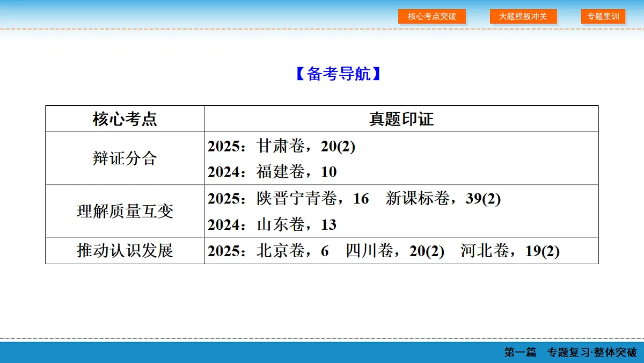Viewport: 644px width, 363px height.
Task: Click the 2024 福建卷 10 entry
Action: (272, 172)
